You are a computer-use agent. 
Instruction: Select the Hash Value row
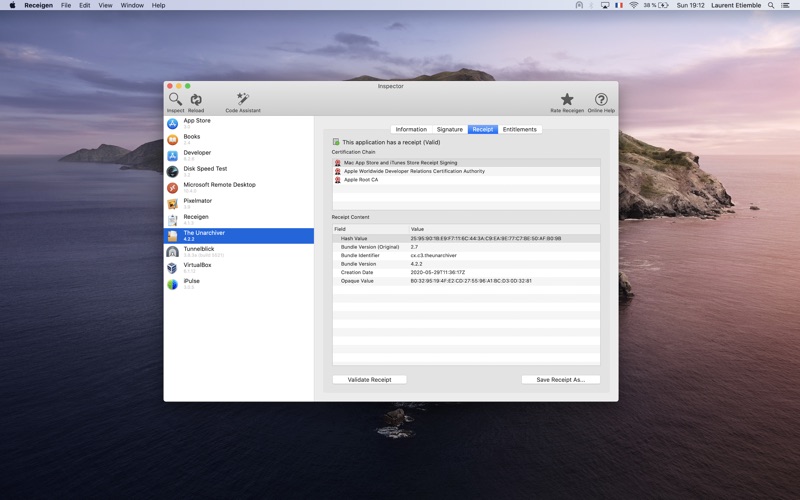coord(466,238)
